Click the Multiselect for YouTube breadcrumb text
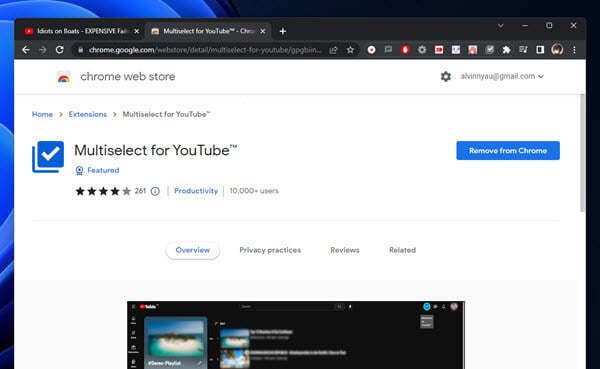Image resolution: width=600 pixels, height=369 pixels. (166, 114)
